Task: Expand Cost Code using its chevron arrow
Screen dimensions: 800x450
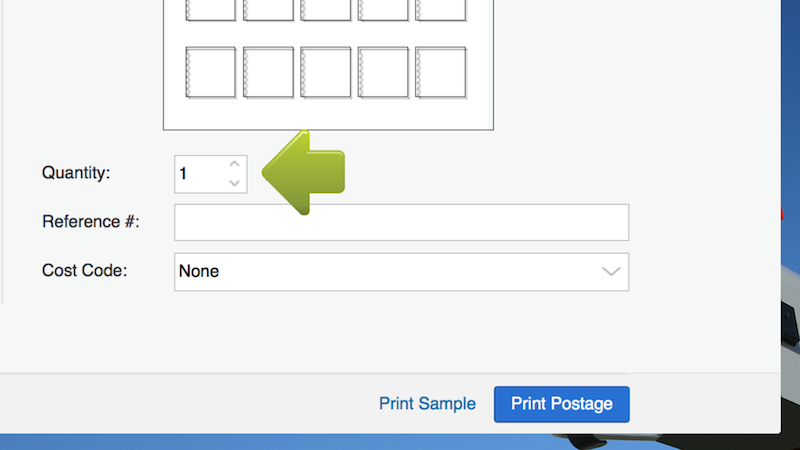Action: (611, 271)
